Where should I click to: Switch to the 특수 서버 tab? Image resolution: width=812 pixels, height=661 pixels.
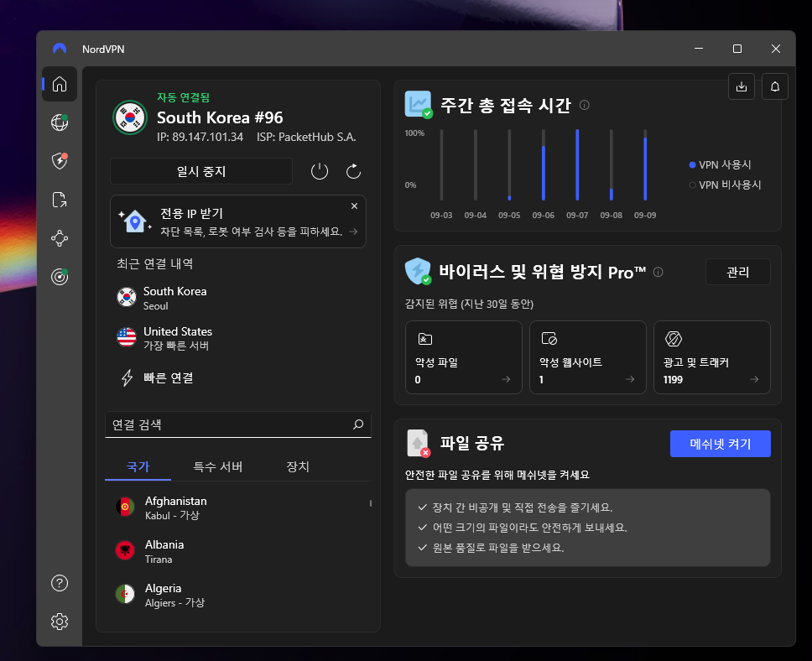[x=218, y=466]
